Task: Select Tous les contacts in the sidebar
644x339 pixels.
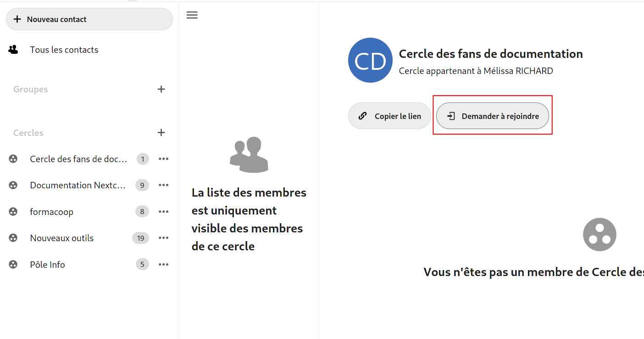Action: tap(64, 49)
